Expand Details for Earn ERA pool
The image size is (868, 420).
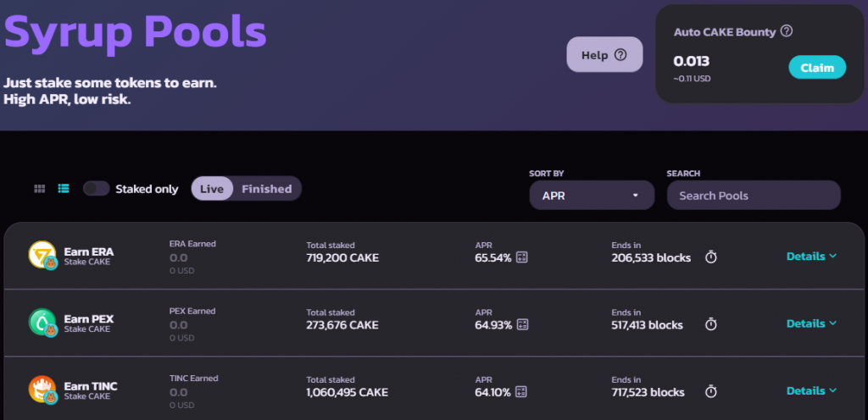811,257
